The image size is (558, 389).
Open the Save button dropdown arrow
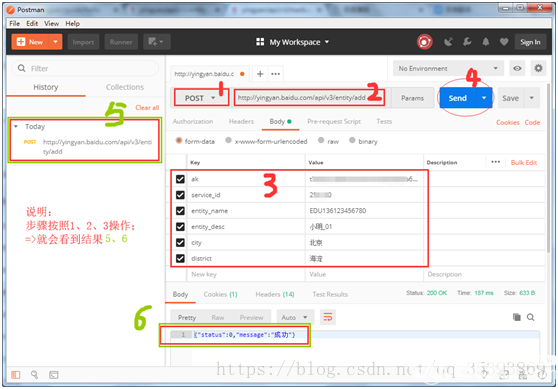(532, 98)
